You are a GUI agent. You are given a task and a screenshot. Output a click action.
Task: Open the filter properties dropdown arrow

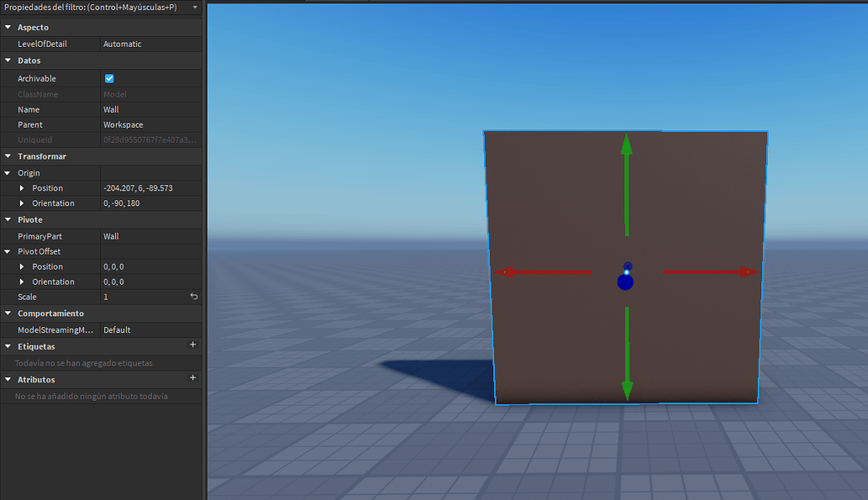pyautogui.click(x=194, y=6)
